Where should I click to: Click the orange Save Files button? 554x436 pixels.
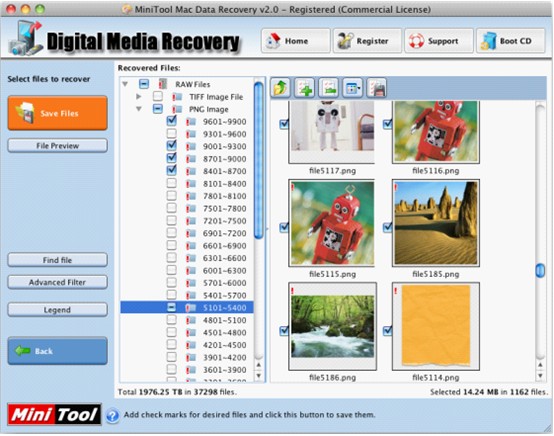(58, 113)
